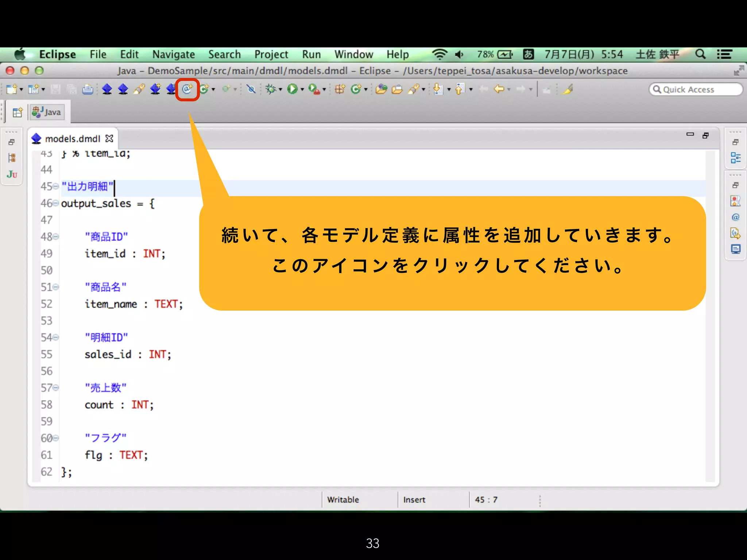The image size is (747, 560).
Task: Open the File menu
Action: pyautogui.click(x=98, y=54)
